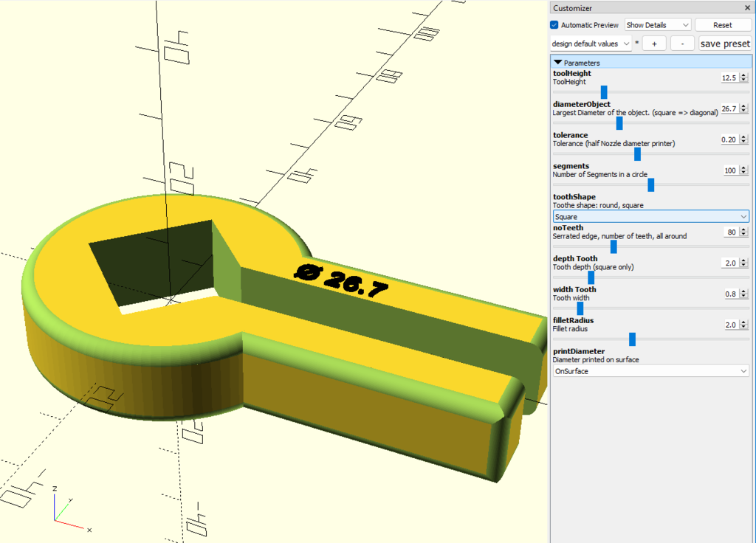The width and height of the screenshot is (756, 543).
Task: Click the toolHeight value field
Action: 729,77
